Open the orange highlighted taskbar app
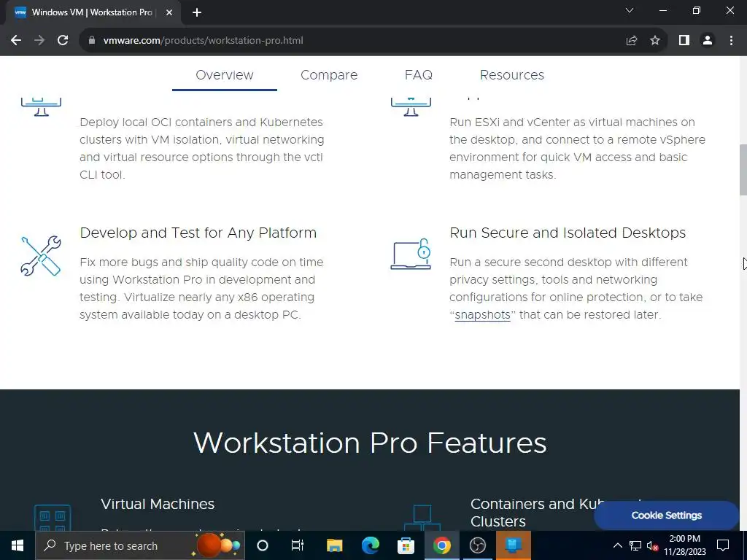Image resolution: width=747 pixels, height=560 pixels. click(513, 545)
